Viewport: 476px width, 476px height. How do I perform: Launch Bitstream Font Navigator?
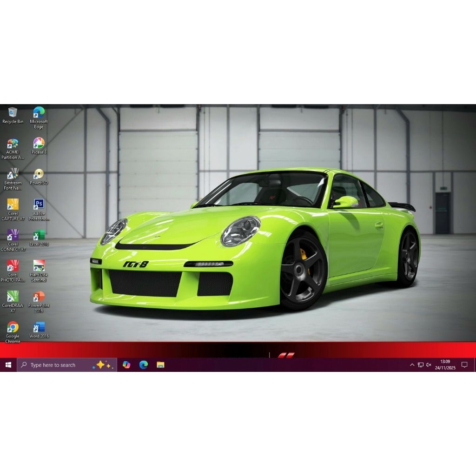tap(13, 173)
